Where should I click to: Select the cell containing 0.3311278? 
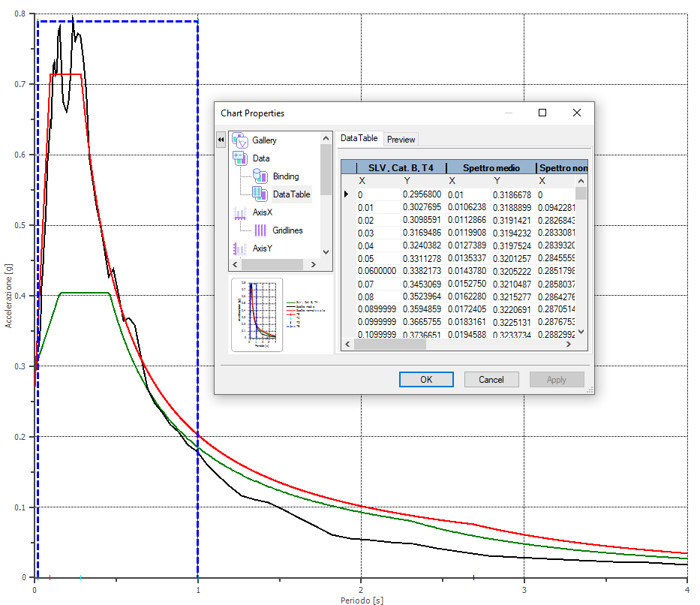[422, 258]
